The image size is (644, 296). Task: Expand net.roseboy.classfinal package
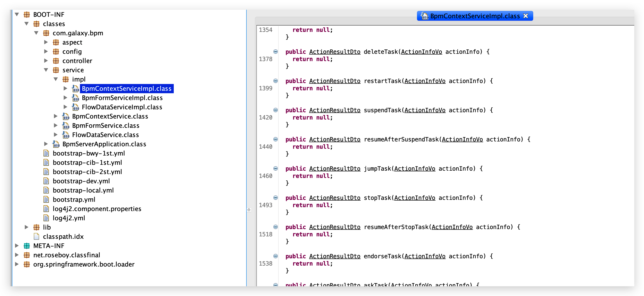(17, 255)
